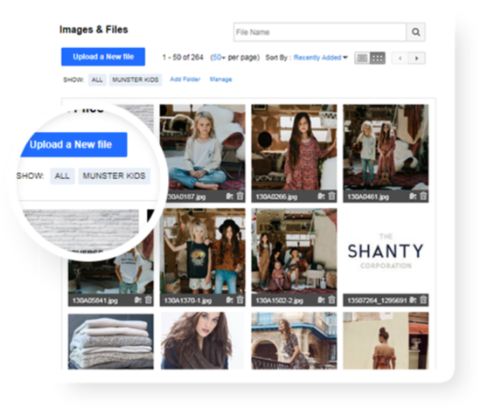This screenshot has width=480, height=408.
Task: Delete the 13507264_1295691 Shanty logo file
Action: [x=423, y=300]
